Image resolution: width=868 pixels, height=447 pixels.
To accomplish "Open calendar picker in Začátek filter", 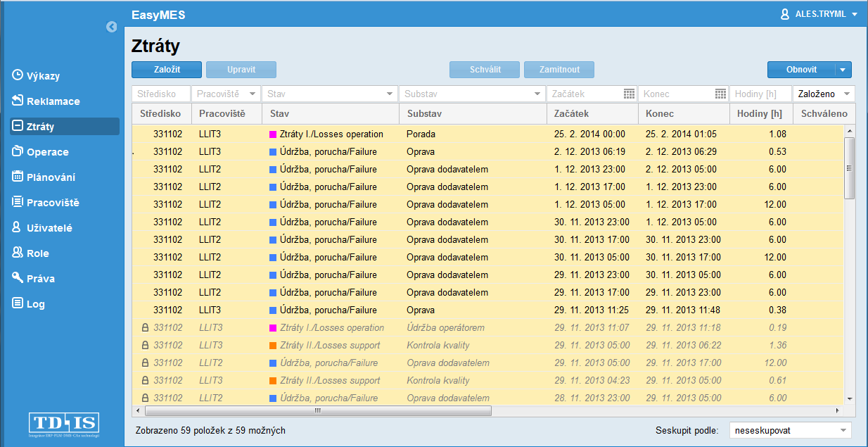I will [x=629, y=94].
